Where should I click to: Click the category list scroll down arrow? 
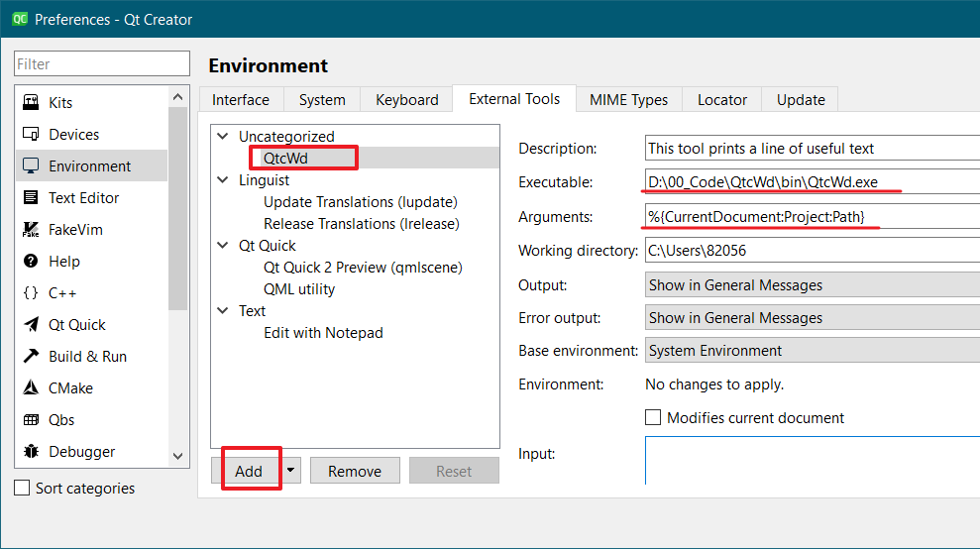coord(178,456)
